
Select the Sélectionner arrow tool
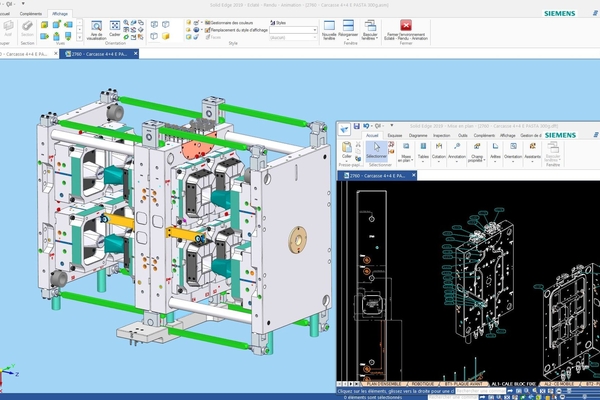(377, 151)
